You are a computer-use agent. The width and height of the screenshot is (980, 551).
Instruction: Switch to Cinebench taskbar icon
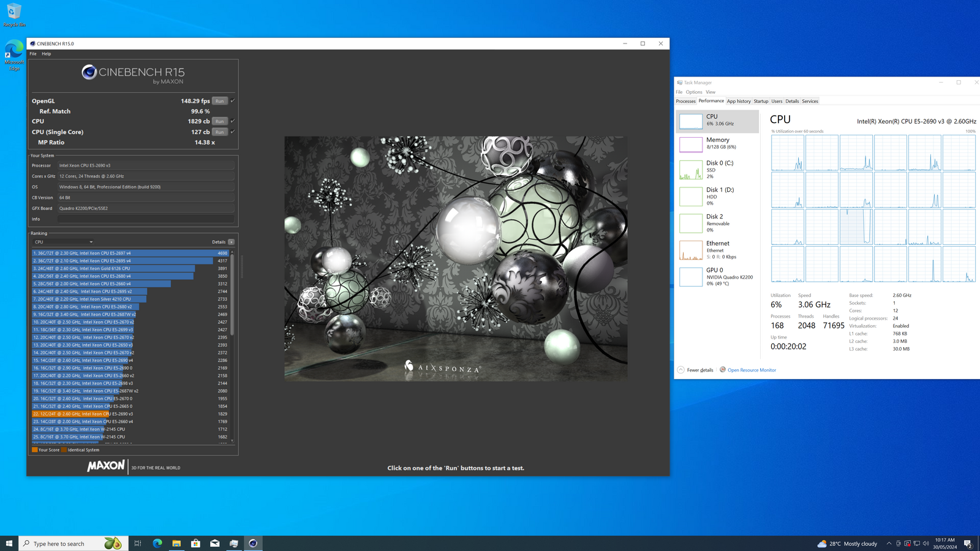[253, 543]
